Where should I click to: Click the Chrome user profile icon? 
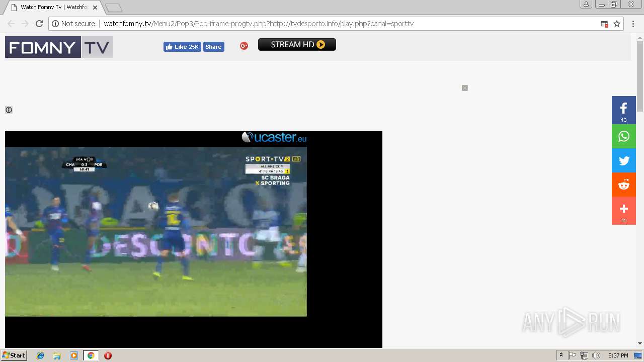point(586,5)
